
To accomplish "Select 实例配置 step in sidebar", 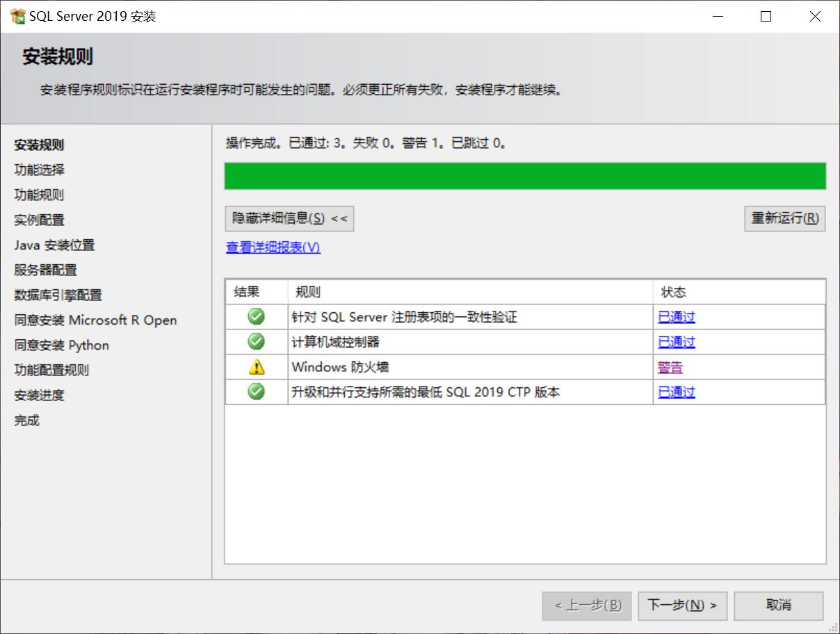I will pyautogui.click(x=39, y=220).
